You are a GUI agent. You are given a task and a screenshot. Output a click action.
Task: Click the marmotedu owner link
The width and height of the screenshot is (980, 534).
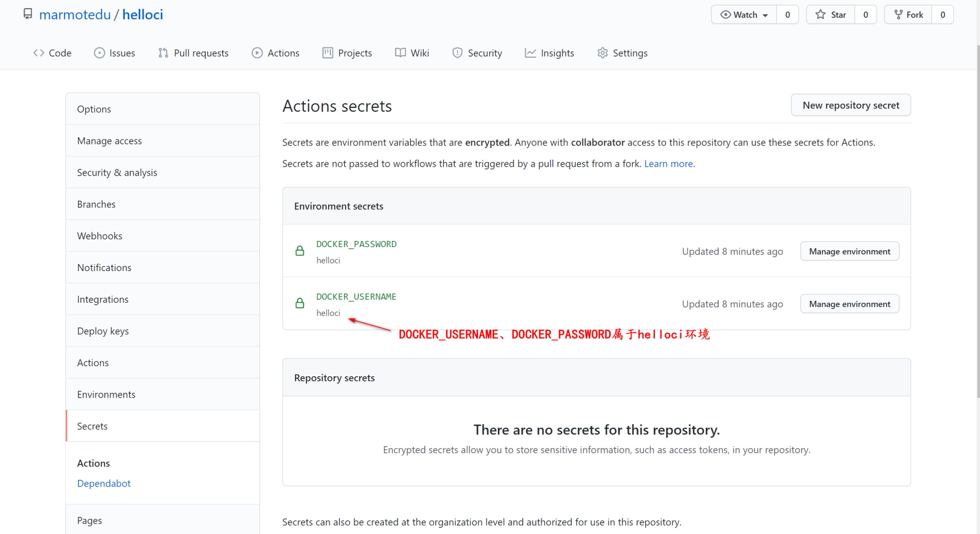pyautogui.click(x=75, y=15)
